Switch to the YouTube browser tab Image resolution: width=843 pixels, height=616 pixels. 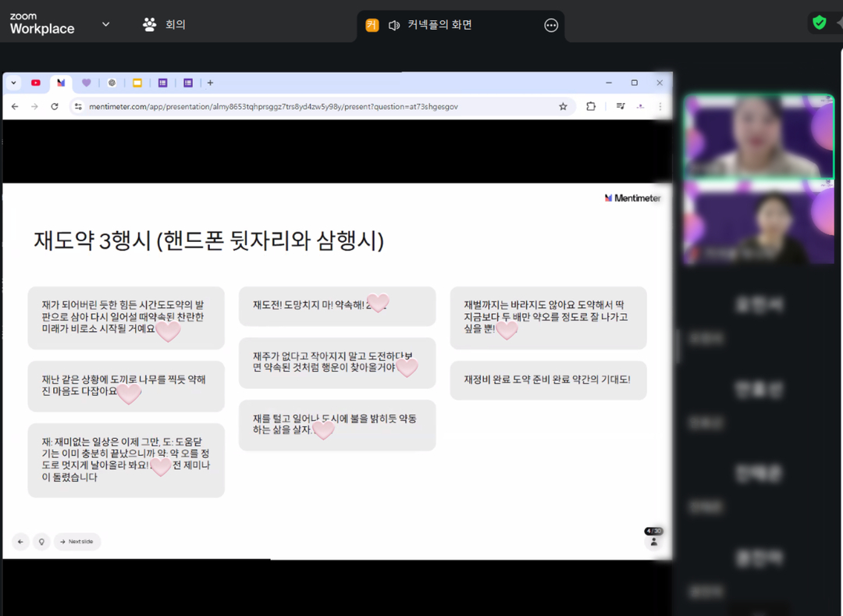point(36,83)
